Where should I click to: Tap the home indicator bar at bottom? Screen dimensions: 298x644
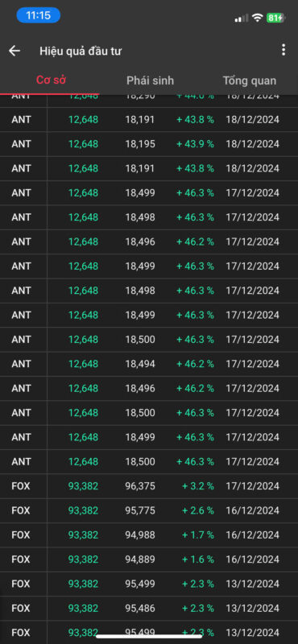point(149,637)
